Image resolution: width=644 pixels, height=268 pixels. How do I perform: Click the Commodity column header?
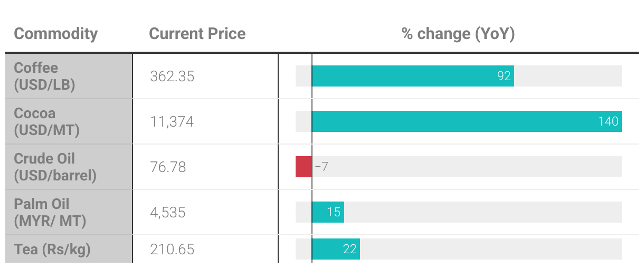55,34
